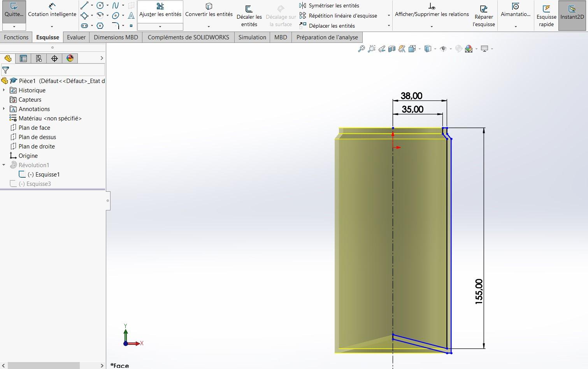588x369 pixels.
Task: Select the Circle sketch tool
Action: pyautogui.click(x=100, y=5)
